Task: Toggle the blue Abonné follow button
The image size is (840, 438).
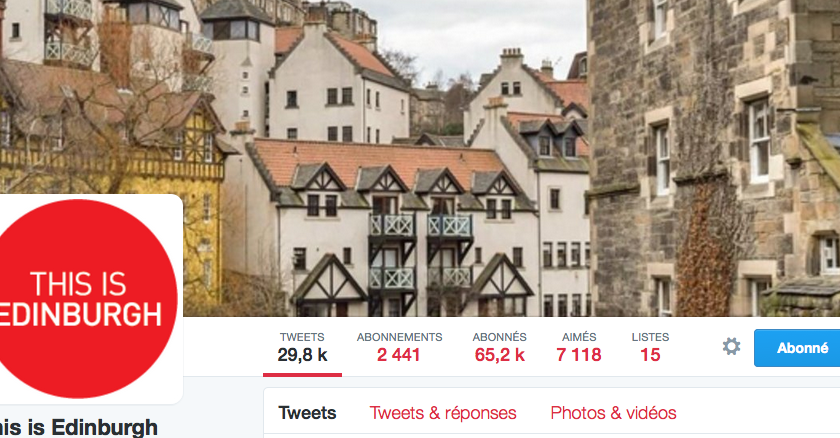Action: [x=797, y=348]
